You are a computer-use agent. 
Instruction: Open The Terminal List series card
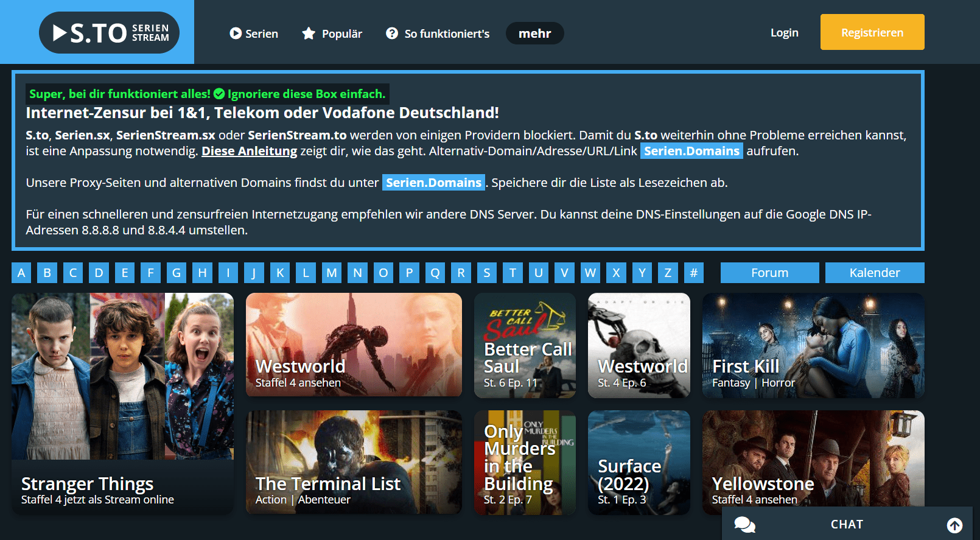354,463
